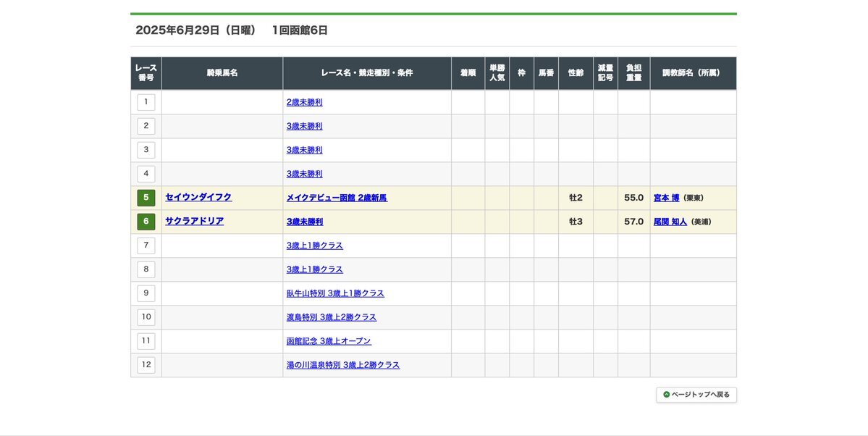This screenshot has width=868, height=436.
Task: Click green race number 6 badge
Action: point(146,222)
